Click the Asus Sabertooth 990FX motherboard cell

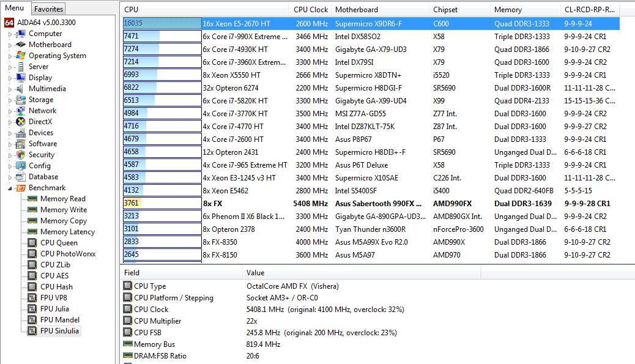378,204
